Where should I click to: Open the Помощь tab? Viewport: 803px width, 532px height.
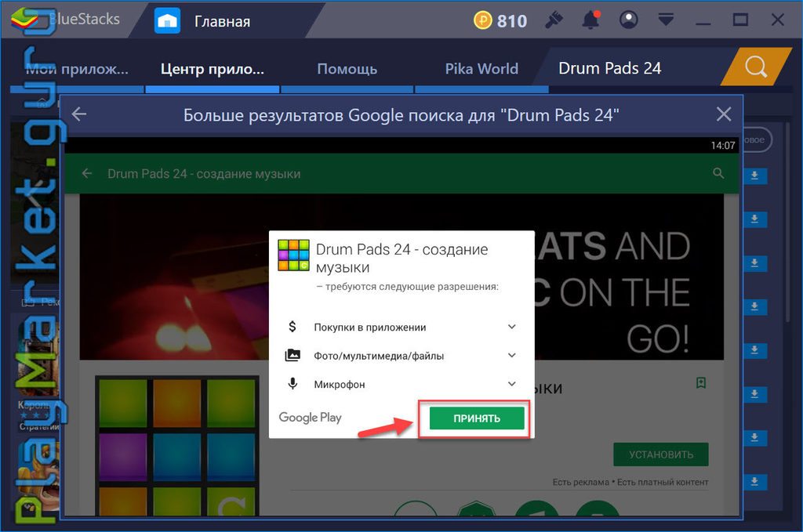point(347,68)
